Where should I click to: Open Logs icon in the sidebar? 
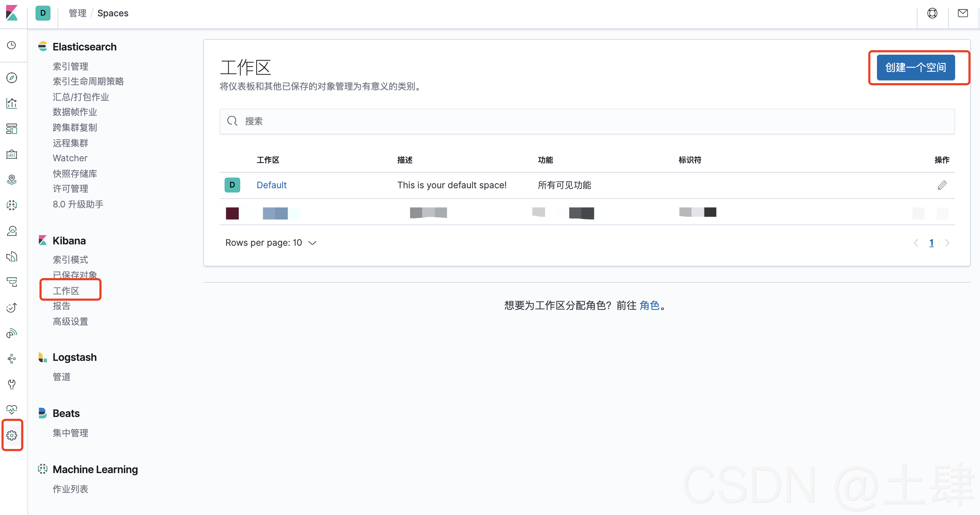point(12,256)
